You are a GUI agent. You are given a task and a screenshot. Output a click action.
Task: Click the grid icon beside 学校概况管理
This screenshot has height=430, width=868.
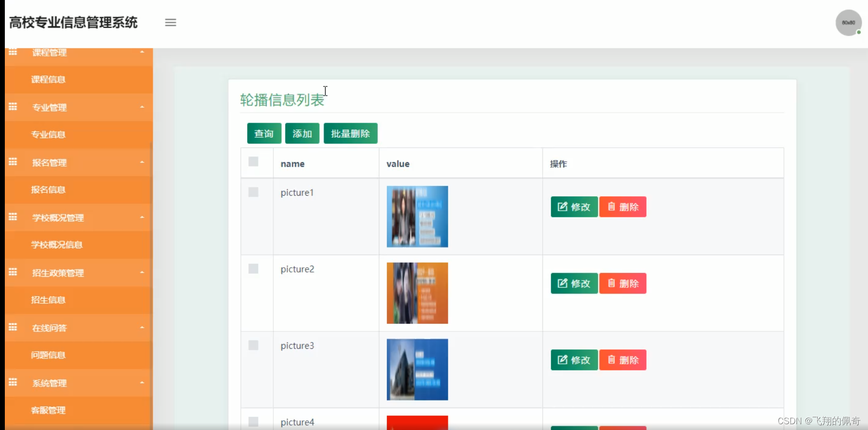point(13,217)
